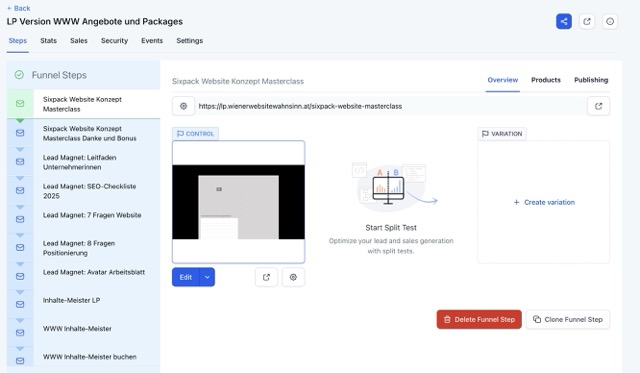This screenshot has width=640, height=373.
Task: Open the Publishing tab
Action: [x=591, y=80]
